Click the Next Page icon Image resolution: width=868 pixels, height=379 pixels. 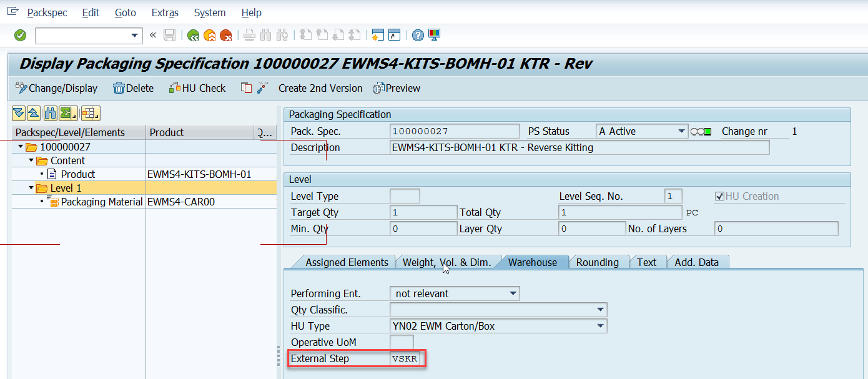point(338,36)
